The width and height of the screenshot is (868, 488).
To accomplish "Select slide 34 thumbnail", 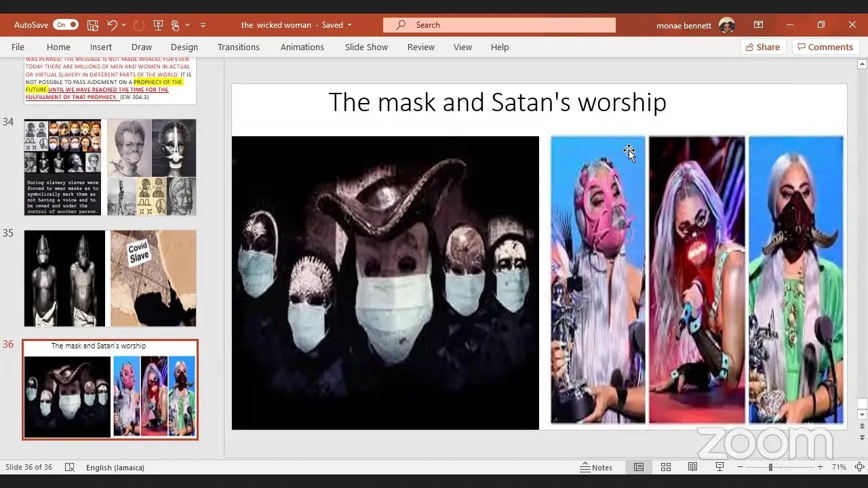I will (110, 167).
